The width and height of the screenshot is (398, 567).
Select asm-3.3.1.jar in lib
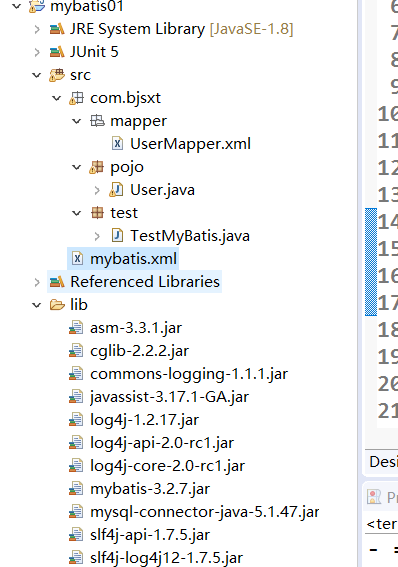(136, 328)
